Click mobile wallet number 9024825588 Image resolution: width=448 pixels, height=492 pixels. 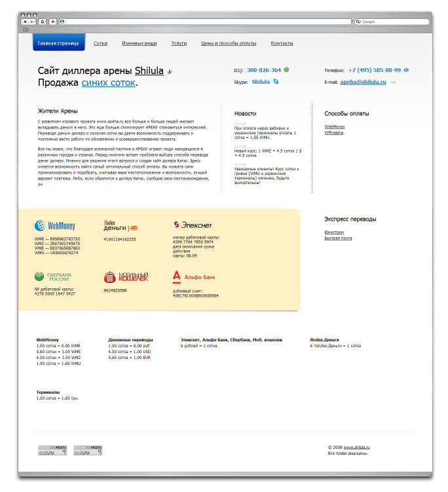[115, 291]
